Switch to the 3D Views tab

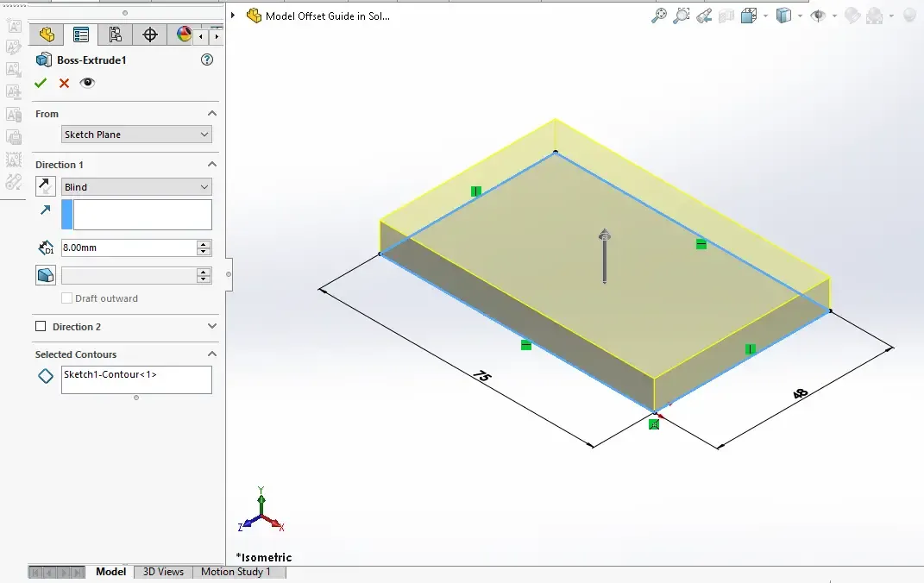tap(163, 572)
